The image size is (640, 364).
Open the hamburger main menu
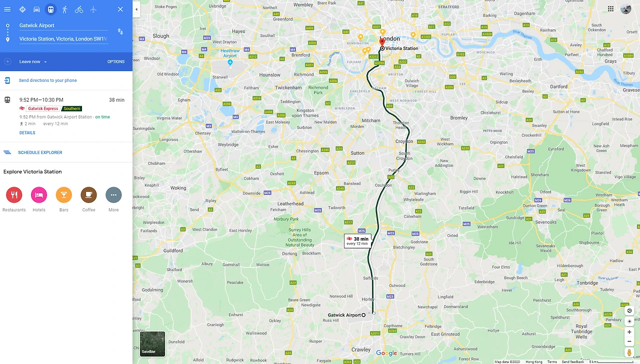tap(7, 9)
